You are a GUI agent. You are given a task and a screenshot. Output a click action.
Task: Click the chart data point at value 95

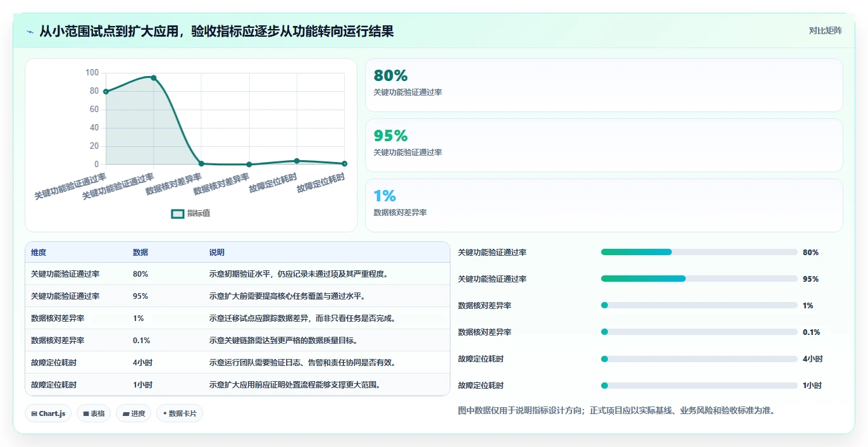point(154,78)
